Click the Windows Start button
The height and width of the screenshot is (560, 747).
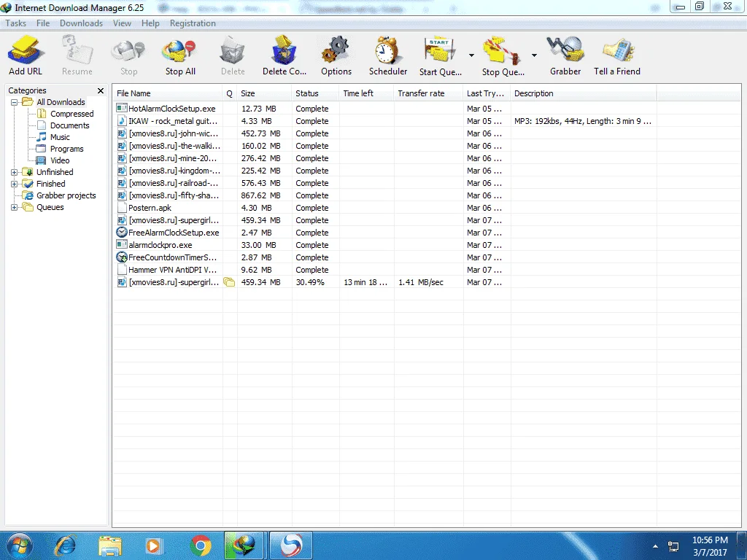tap(19, 545)
